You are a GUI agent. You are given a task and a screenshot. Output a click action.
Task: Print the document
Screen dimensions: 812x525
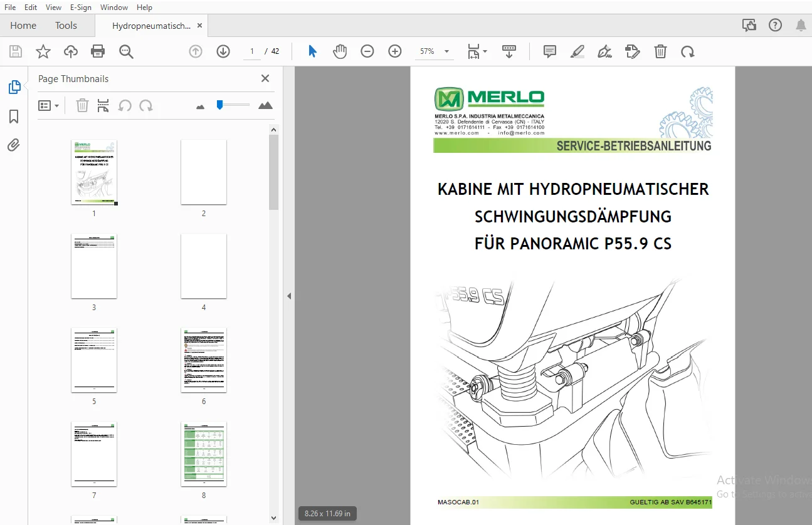(98, 51)
